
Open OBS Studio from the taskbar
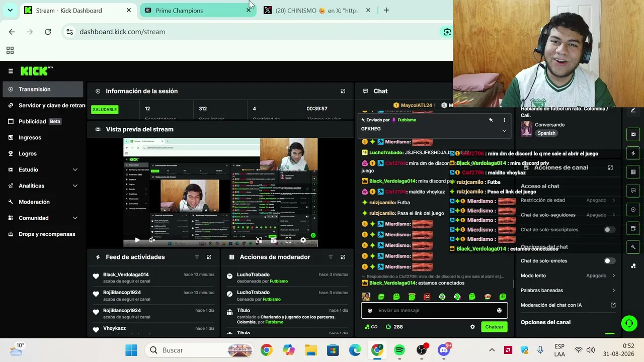422,350
